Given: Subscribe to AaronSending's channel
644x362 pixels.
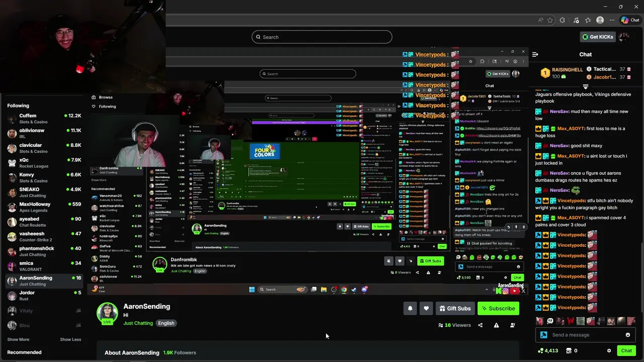Looking at the screenshot, I should pyautogui.click(x=498, y=308).
